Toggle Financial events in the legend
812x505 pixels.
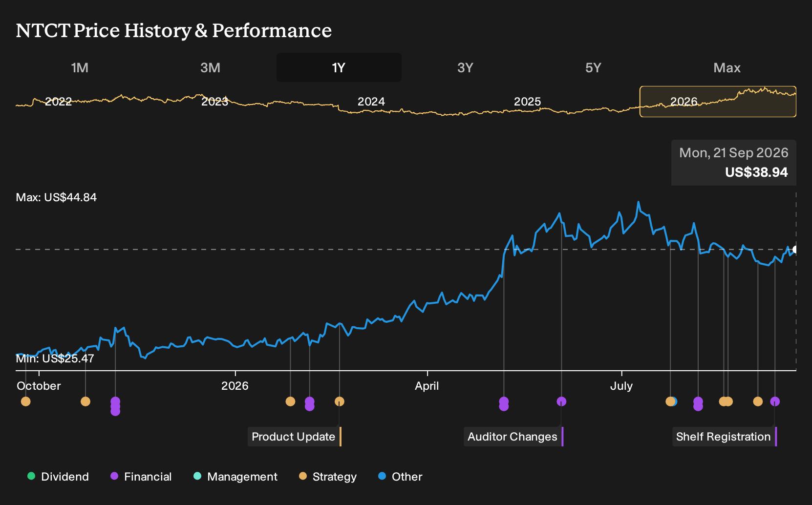coord(141,477)
